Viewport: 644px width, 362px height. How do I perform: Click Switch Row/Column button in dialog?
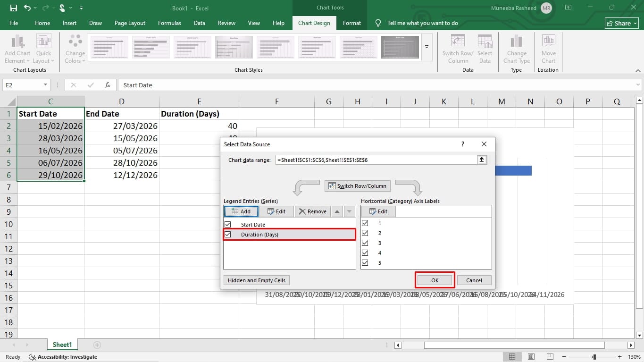358,186
